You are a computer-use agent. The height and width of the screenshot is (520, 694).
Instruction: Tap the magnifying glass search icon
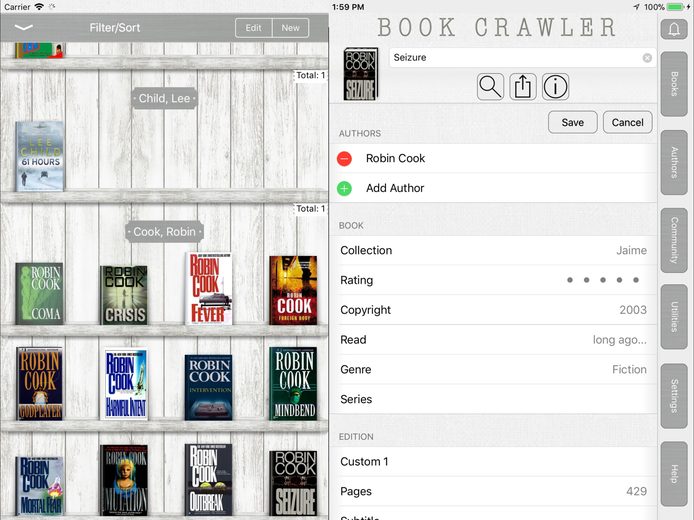point(490,86)
